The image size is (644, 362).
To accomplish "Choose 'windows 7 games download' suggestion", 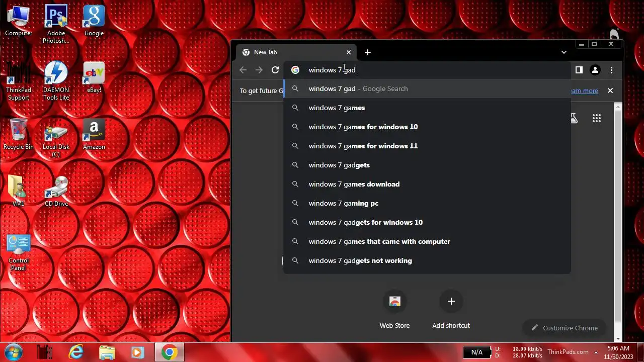I will pos(427,184).
